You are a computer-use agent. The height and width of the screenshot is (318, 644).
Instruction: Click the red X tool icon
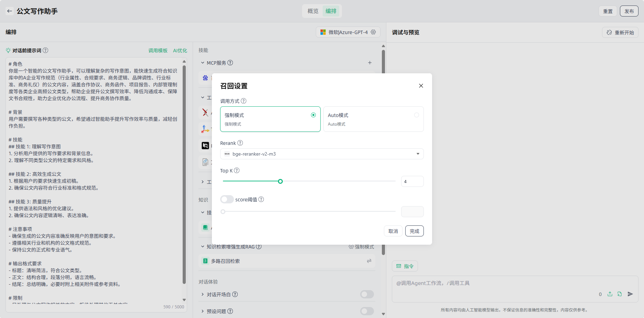[205, 112]
